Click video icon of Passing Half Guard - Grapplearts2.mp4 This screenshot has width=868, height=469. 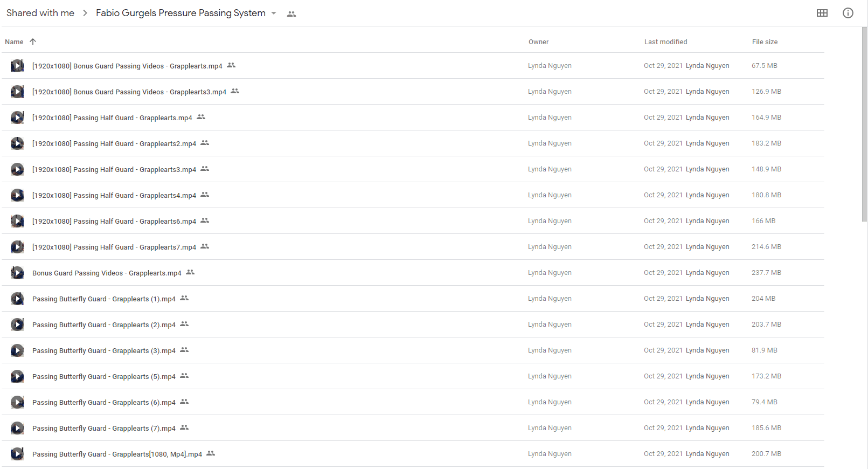[x=17, y=143]
